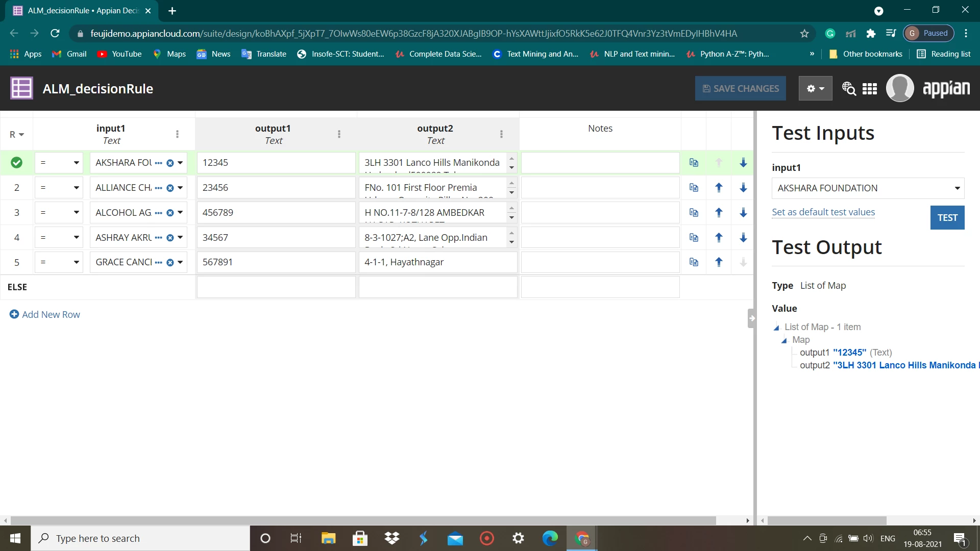Screen dimensions: 980x551
Task: Open the Other bookmarks folder
Action: (x=866, y=54)
